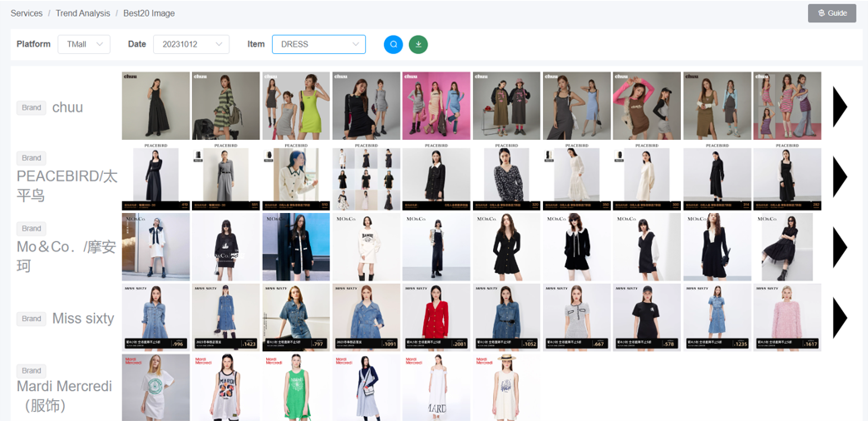Open chuu pink background thumbnail

[x=436, y=106]
